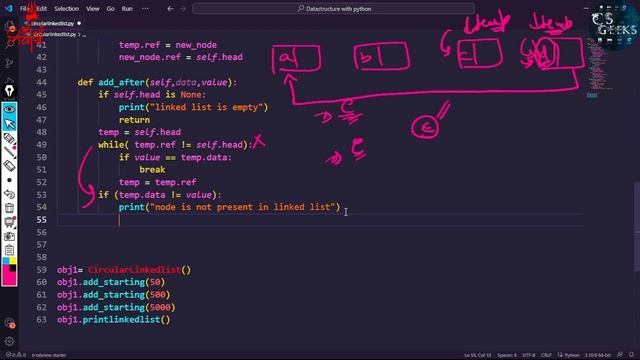Click the tabnine starter status item
This screenshot has height=360, width=640.
[49, 355]
